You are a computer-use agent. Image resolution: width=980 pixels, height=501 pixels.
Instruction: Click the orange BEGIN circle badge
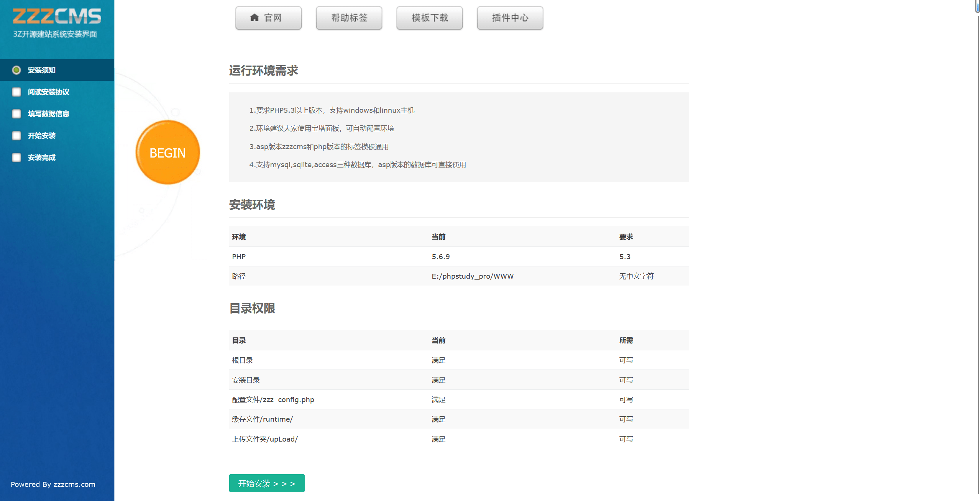tap(167, 152)
